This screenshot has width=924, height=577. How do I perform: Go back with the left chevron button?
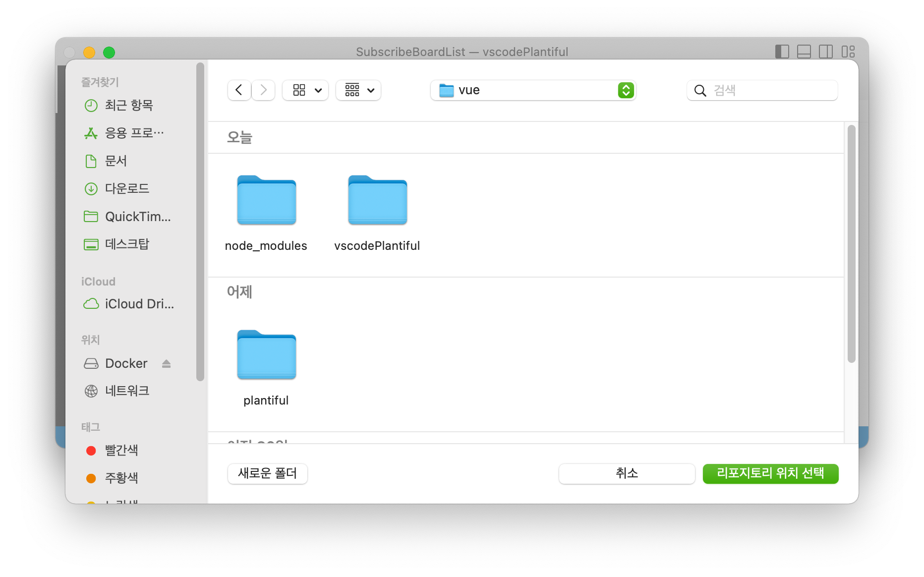click(239, 90)
